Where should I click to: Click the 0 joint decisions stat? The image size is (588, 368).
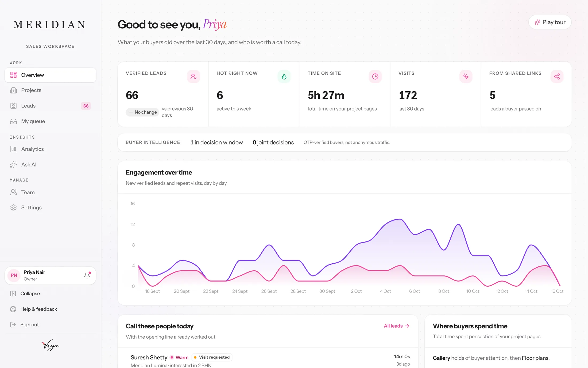273,142
